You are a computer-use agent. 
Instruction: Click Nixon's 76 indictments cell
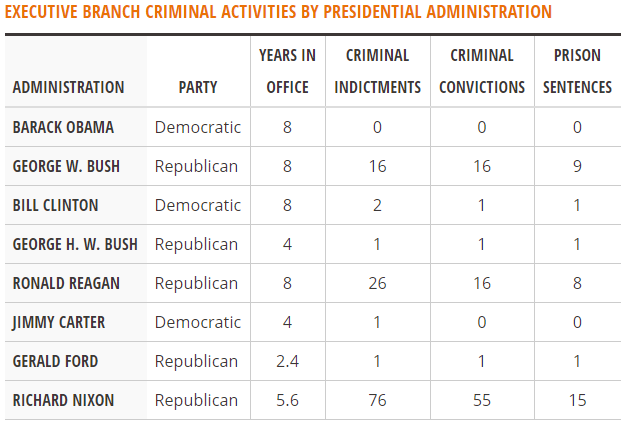378,400
